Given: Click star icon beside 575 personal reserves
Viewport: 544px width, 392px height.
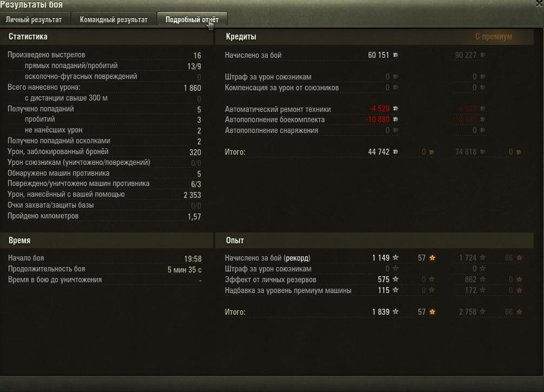Looking at the screenshot, I should click(x=395, y=279).
